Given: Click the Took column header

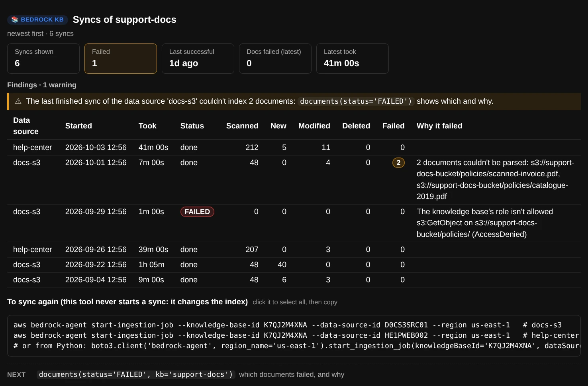Looking at the screenshot, I should coord(147,126).
